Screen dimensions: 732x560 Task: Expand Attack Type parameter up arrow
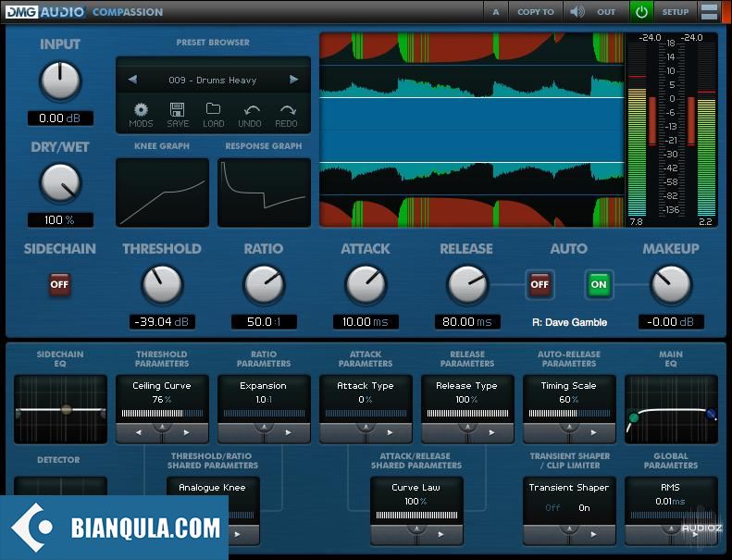(x=366, y=427)
